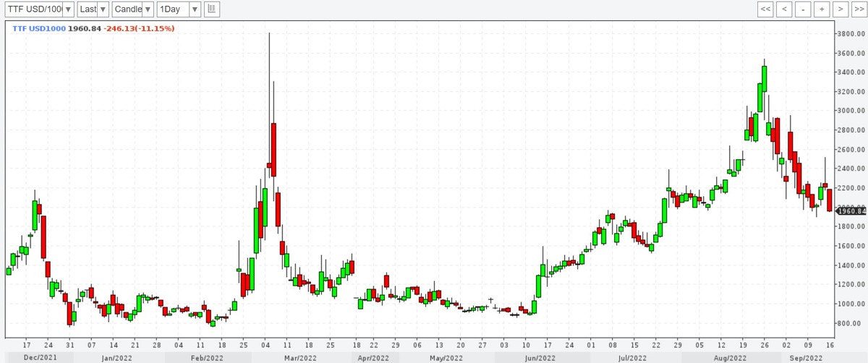Click the 1960.84 value in the legend

coord(84,28)
